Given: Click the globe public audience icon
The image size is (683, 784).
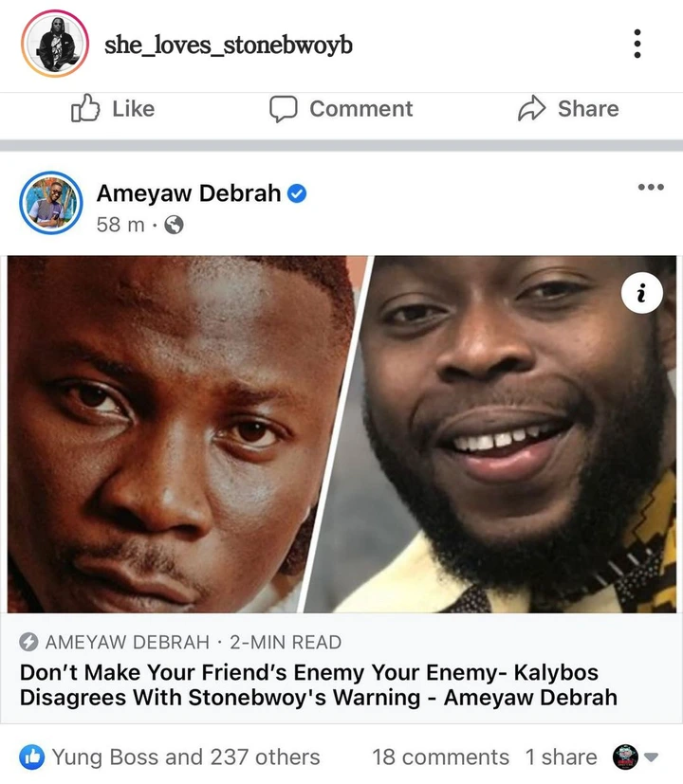Looking at the screenshot, I should (174, 225).
